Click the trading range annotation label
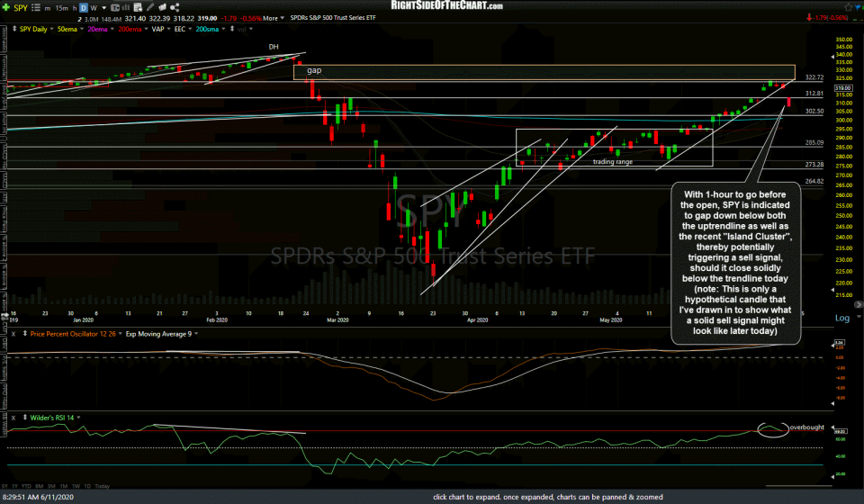The height and width of the screenshot is (504, 864). point(613,162)
